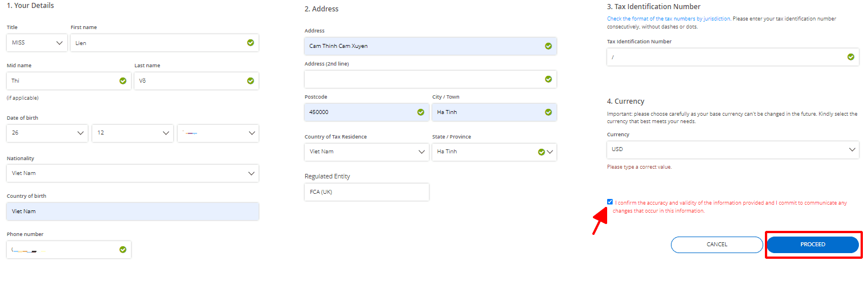This screenshot has width=868, height=293.
Task: Toggle the accuracy confirmation checkbox
Action: coord(610,202)
